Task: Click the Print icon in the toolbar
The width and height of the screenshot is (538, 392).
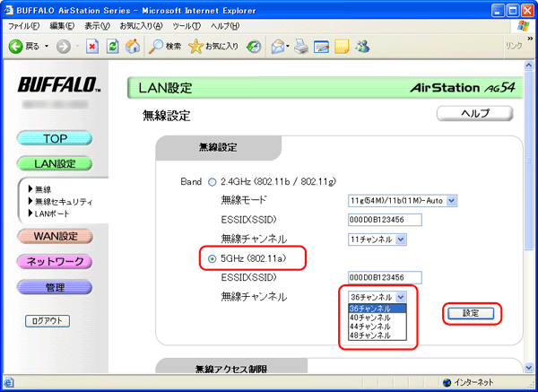Action: pyautogui.click(x=301, y=46)
